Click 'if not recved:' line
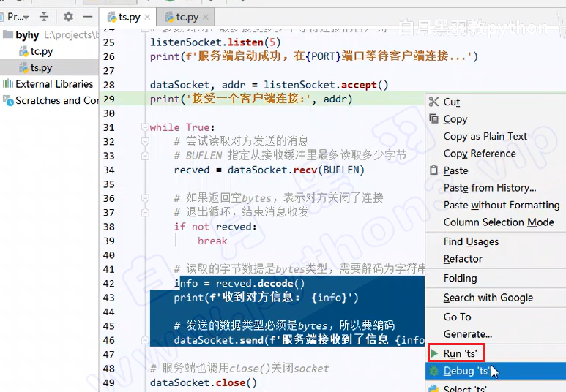 (215, 227)
